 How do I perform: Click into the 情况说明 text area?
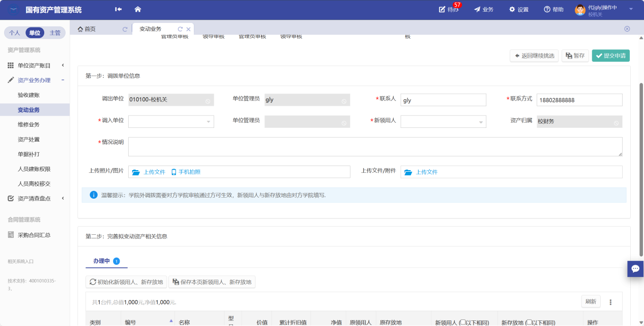click(x=375, y=147)
